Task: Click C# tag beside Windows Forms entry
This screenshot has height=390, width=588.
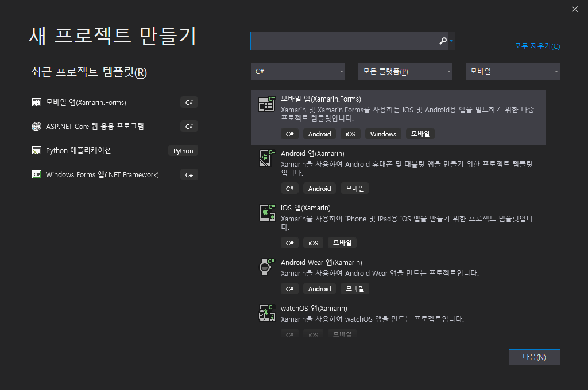Action: 189,174
